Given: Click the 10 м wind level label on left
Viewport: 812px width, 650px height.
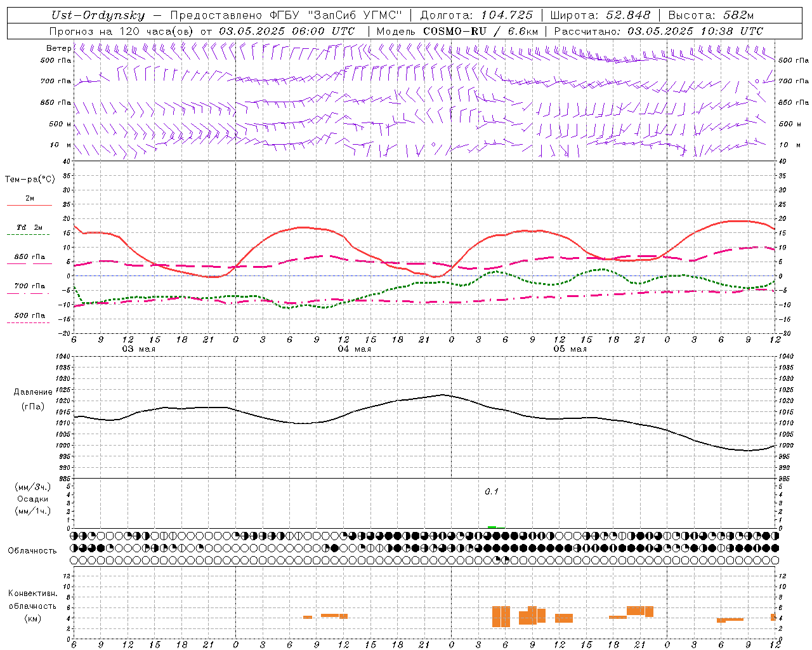Looking at the screenshot, I should coord(61,145).
